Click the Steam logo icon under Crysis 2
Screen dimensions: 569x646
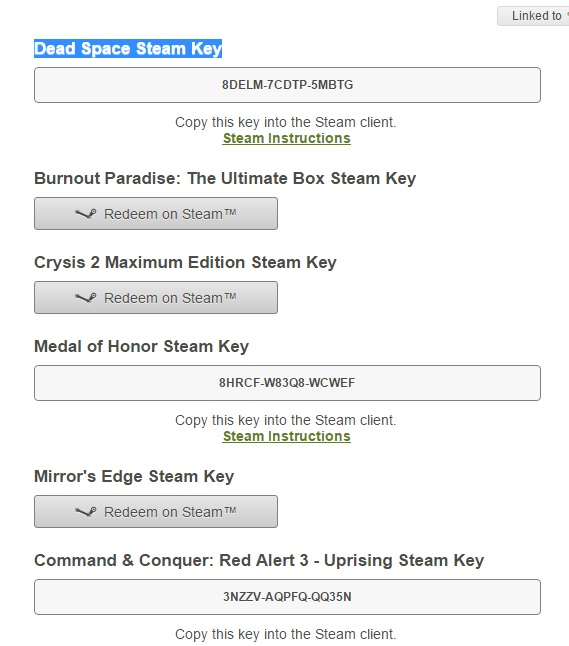click(x=86, y=298)
